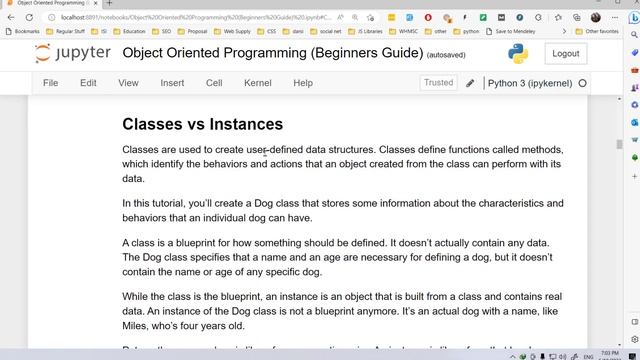
Task: Open the Favorites star list icon
Action: pyautogui.click(x=558, y=18)
